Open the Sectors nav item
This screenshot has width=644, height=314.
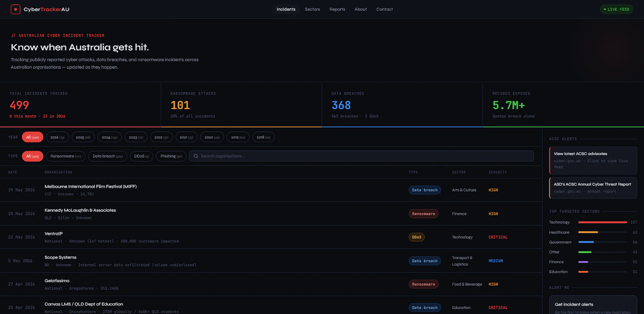312,9
